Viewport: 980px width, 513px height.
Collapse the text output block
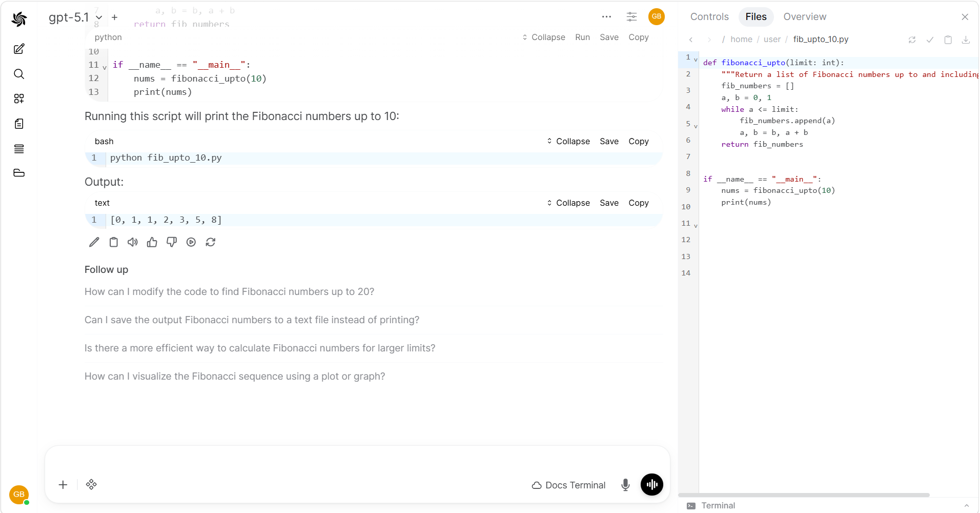pyautogui.click(x=568, y=203)
